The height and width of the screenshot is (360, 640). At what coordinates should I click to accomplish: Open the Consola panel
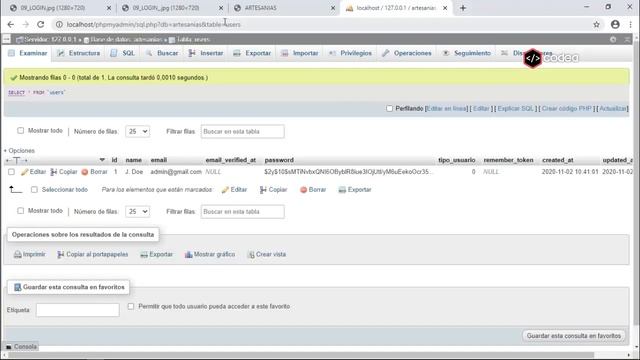click(21, 347)
